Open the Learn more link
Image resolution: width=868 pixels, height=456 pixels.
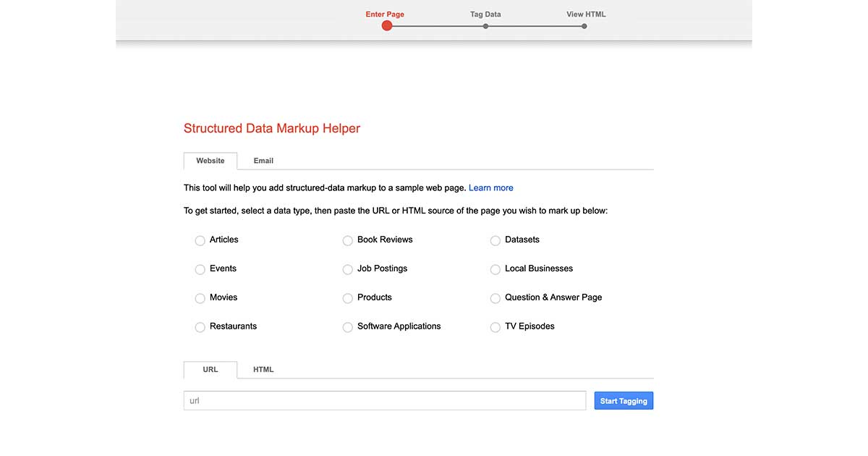491,188
